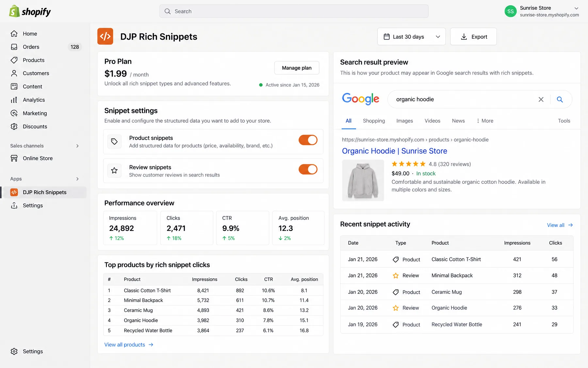Image resolution: width=588 pixels, height=368 pixels.
Task: Select the Videos tab in preview
Action: [x=433, y=121]
